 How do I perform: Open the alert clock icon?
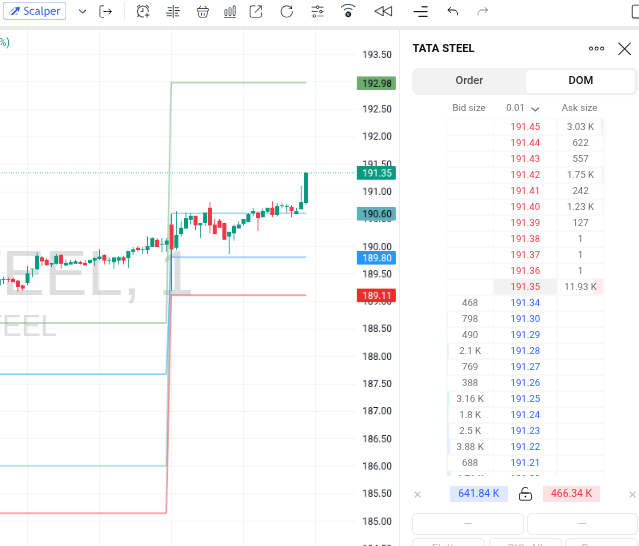pyautogui.click(x=143, y=11)
